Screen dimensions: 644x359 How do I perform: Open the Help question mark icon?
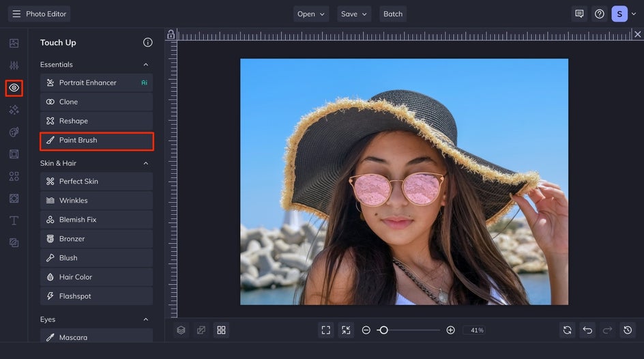pos(599,14)
